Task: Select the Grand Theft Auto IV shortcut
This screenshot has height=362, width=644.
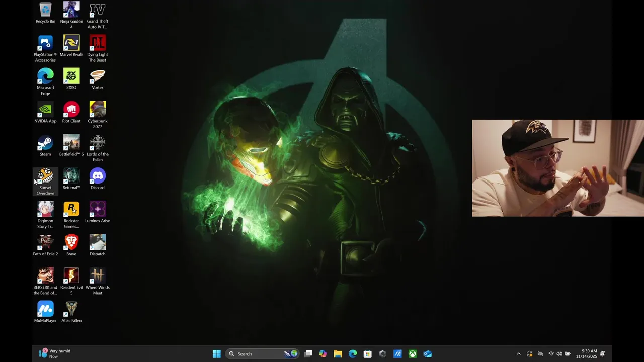Action: click(98, 15)
